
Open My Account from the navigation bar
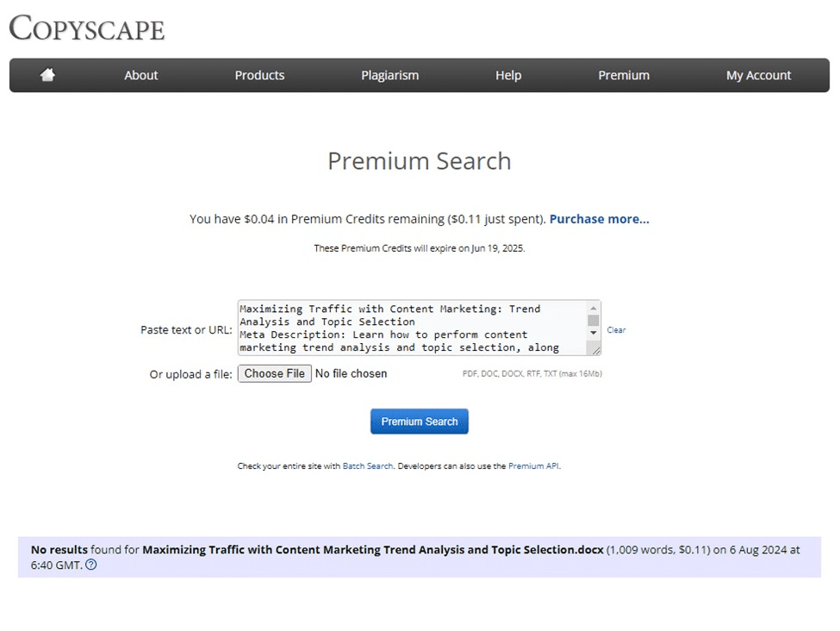click(x=758, y=75)
